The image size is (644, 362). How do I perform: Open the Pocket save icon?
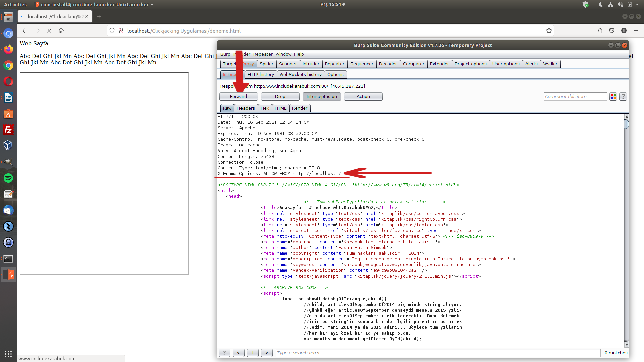coord(612,31)
